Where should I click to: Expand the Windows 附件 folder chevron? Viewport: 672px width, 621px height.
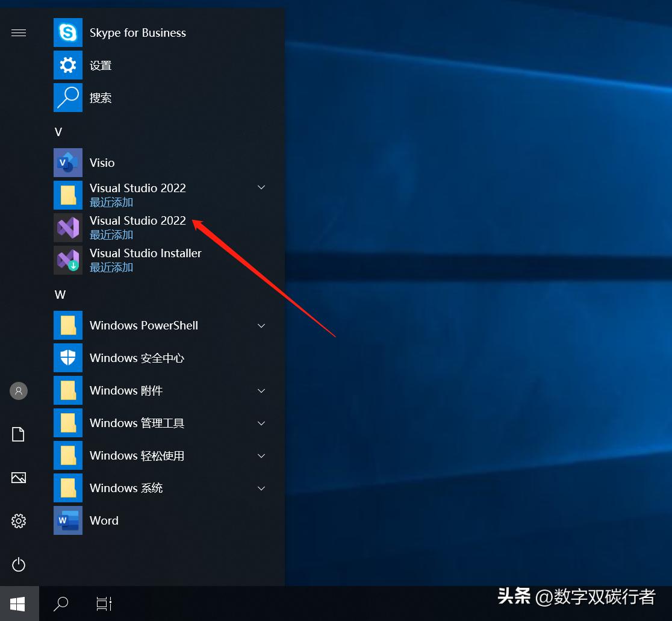261,390
